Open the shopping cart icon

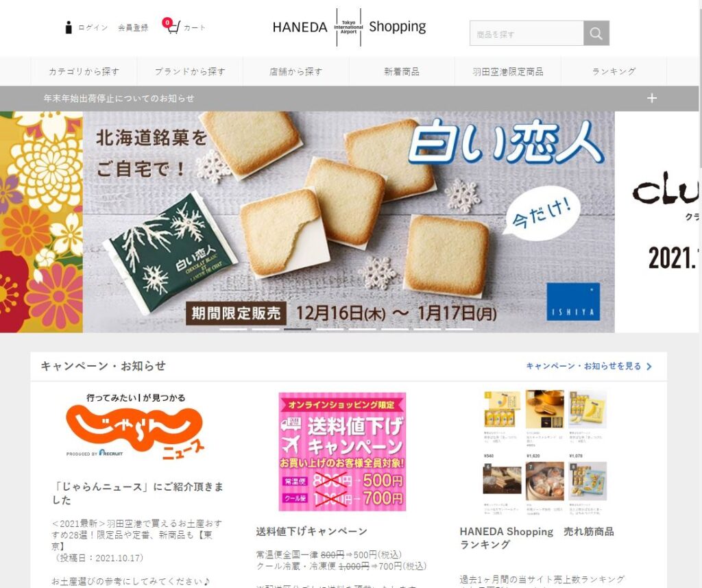(172, 25)
